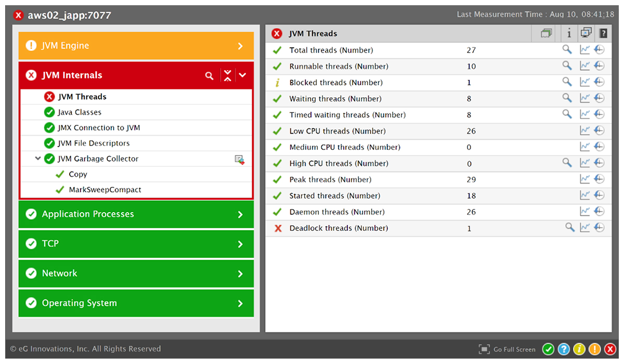
Task: Click the collapse-all arrows icon in JVM Internals
Action: [227, 75]
